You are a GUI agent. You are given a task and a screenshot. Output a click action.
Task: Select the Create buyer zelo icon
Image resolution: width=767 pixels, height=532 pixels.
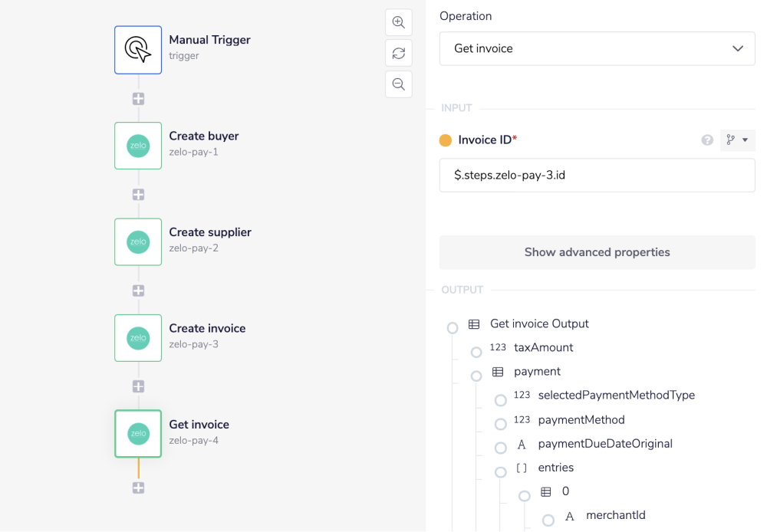tap(138, 146)
